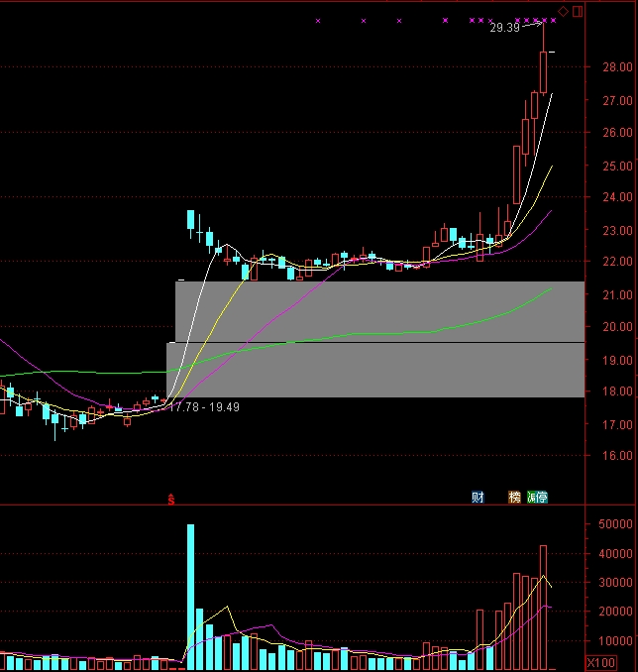Click the 22.00 price axis label
Screen dimensions: 638x672
617,261
